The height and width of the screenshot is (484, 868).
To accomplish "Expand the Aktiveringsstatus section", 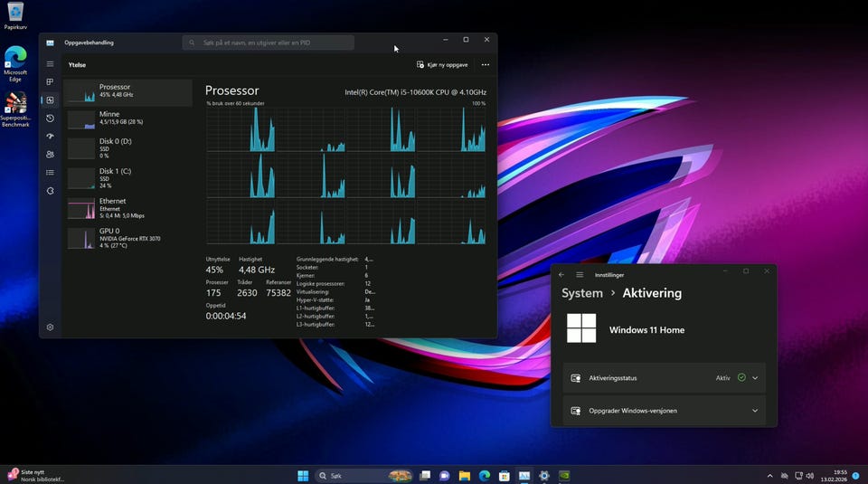I will (755, 377).
